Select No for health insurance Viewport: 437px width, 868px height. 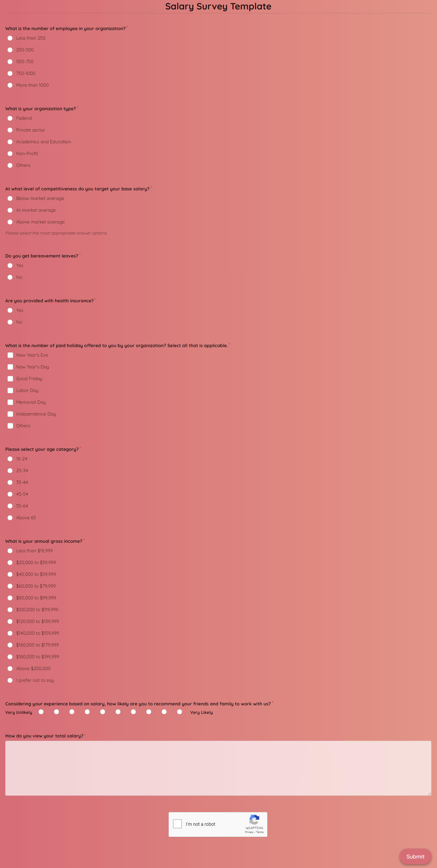click(10, 322)
